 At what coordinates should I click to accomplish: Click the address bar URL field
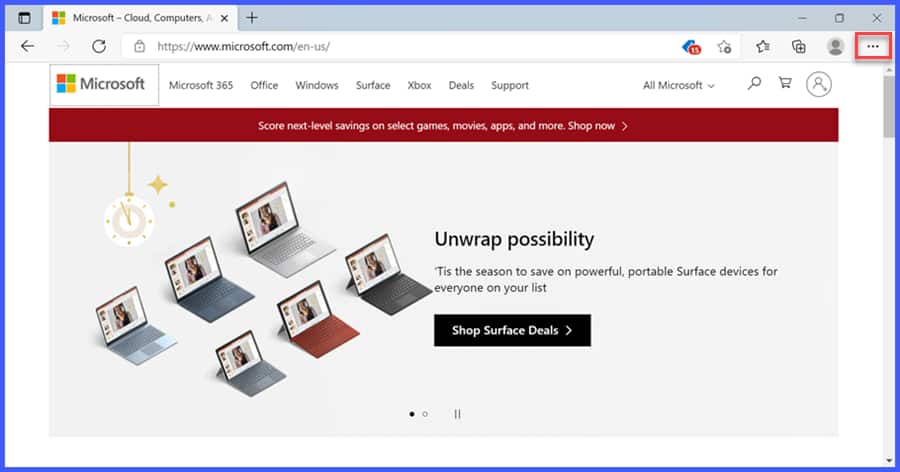tap(402, 47)
